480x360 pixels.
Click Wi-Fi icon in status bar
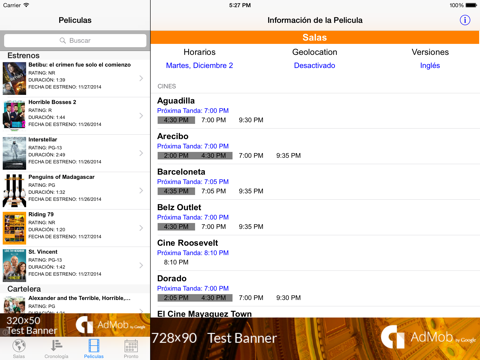pos(26,5)
